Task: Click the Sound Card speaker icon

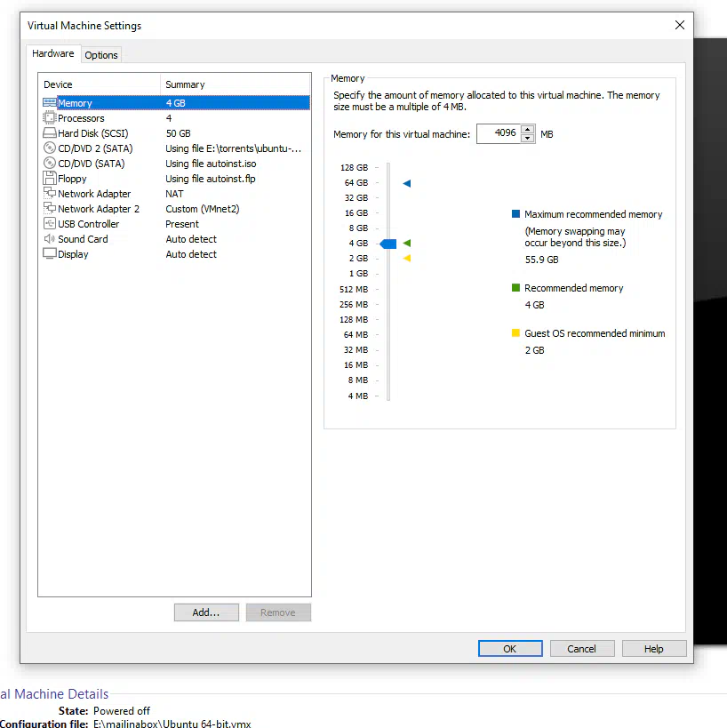Action: coord(49,238)
